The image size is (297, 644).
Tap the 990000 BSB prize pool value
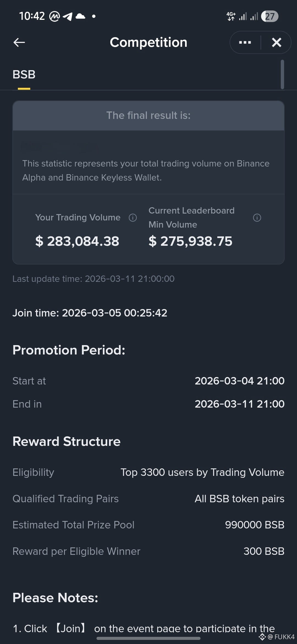255,525
